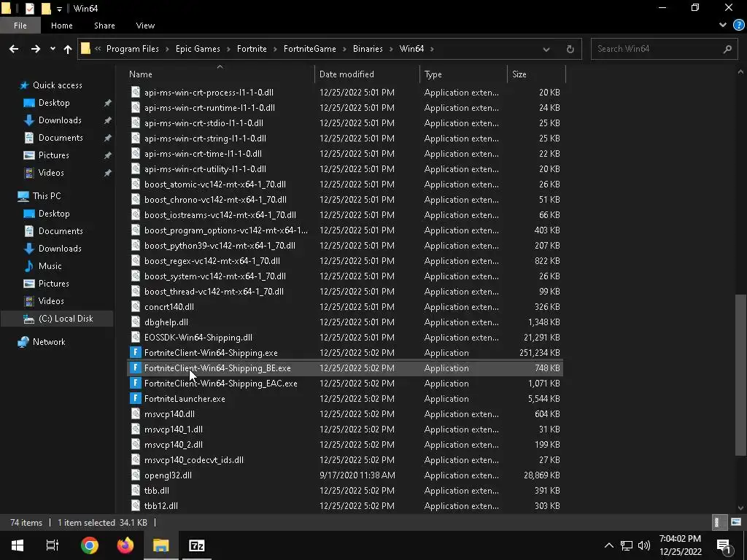Open the View ribbon tab
This screenshot has height=560, width=747.
click(145, 26)
